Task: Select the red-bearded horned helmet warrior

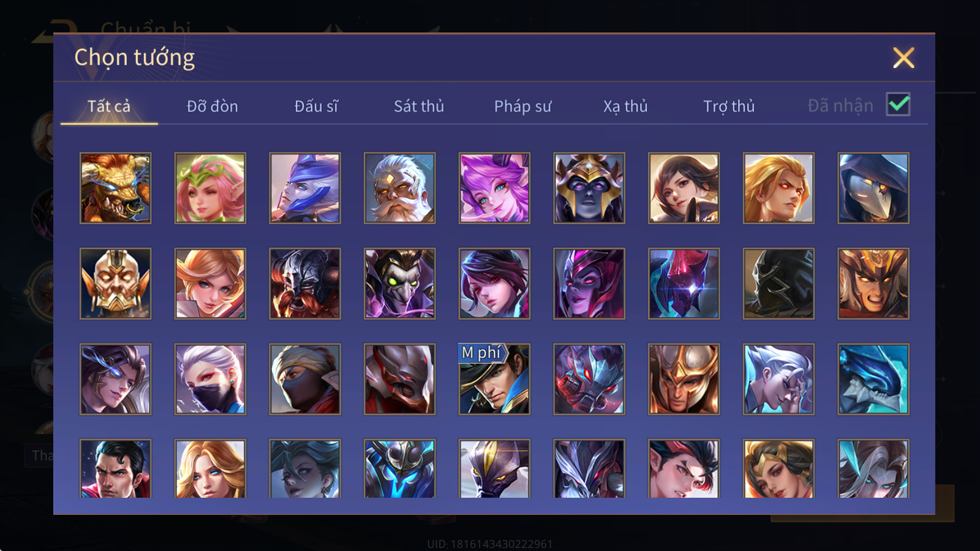Action: [305, 283]
